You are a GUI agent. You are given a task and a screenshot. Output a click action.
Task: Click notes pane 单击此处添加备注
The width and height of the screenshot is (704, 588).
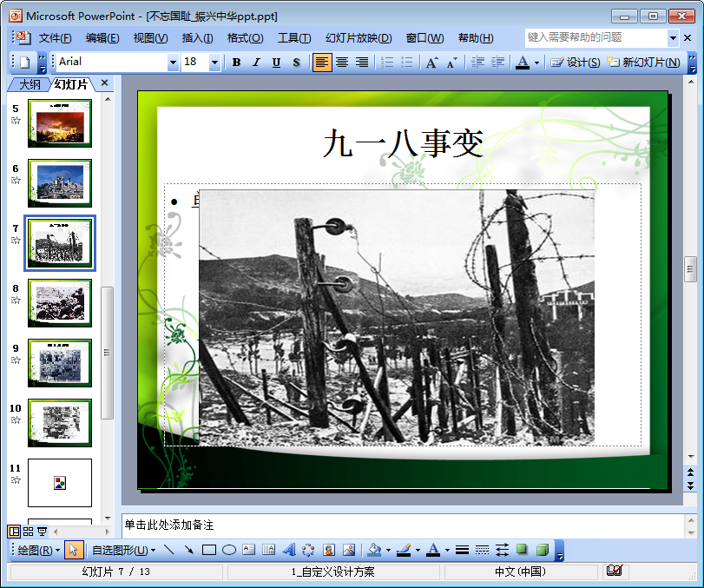tap(168, 525)
